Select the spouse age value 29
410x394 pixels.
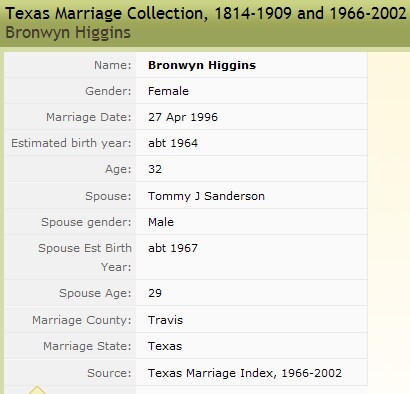click(x=155, y=293)
